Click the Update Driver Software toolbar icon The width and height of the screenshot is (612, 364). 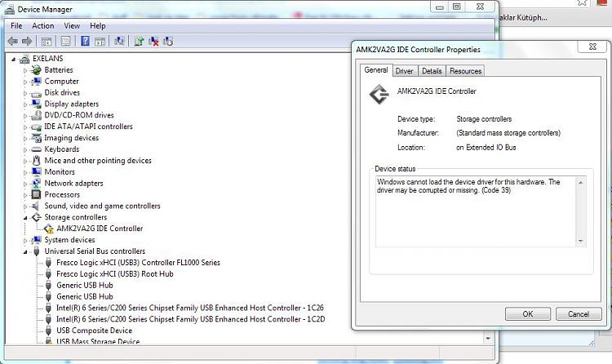coord(139,41)
